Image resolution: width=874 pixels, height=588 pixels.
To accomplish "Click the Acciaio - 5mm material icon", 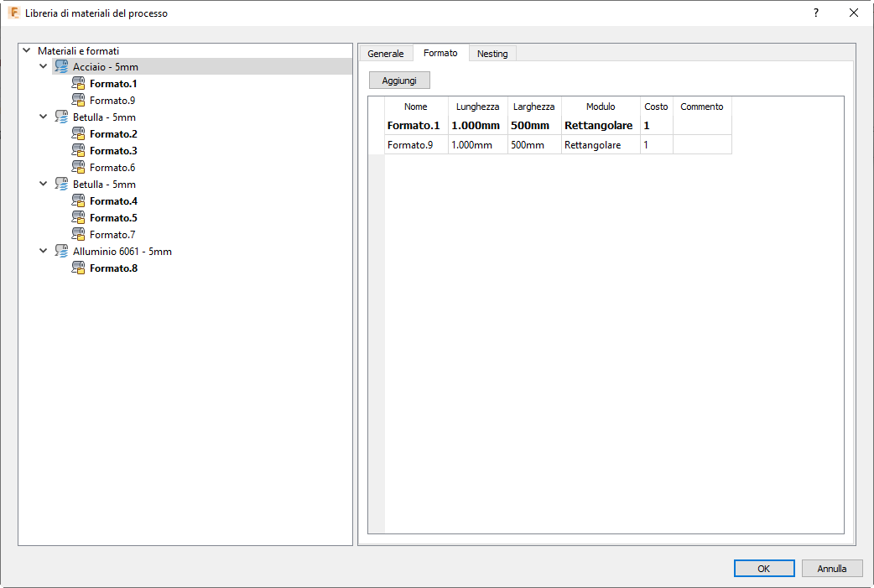I will [x=61, y=67].
